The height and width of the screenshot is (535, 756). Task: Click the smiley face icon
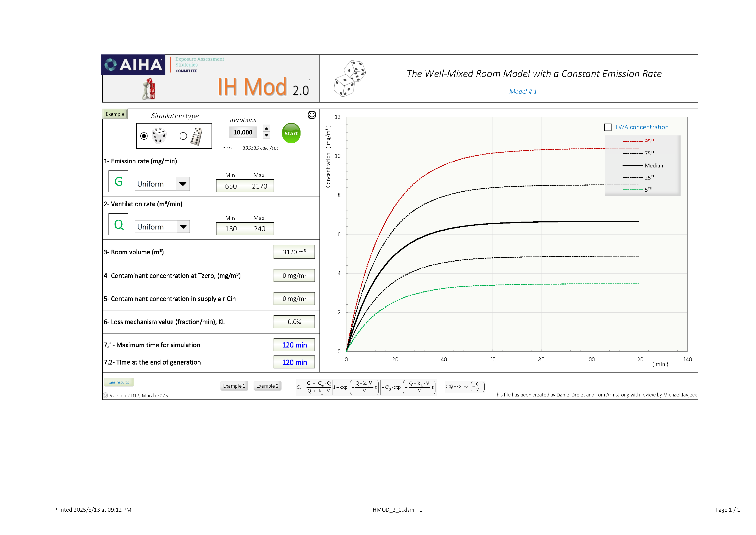[x=312, y=115]
